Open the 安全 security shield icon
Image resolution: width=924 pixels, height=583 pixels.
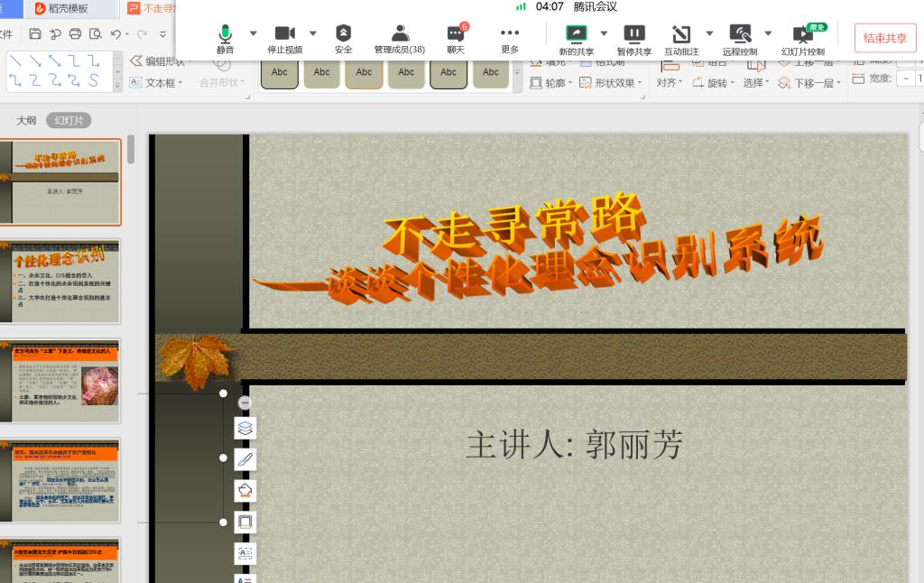coord(343,38)
